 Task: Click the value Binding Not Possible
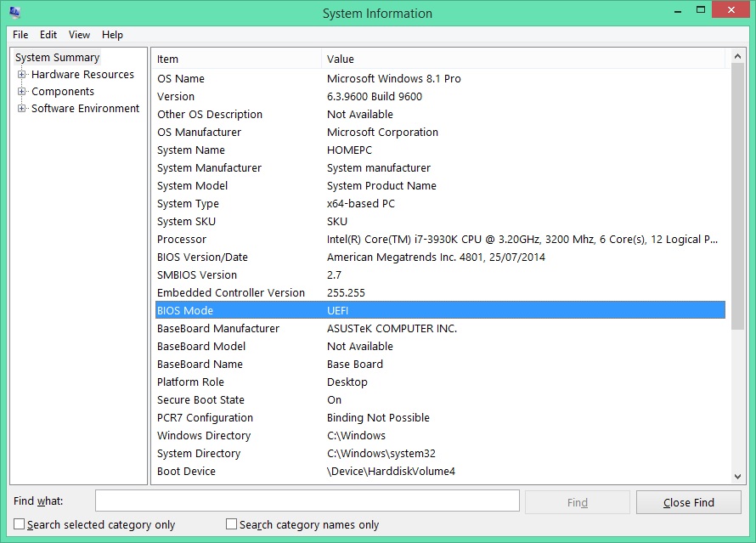(378, 417)
